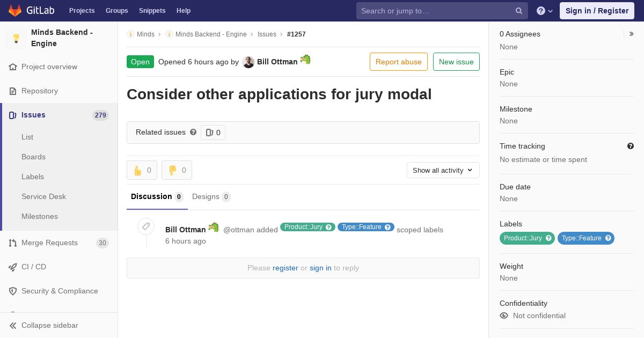Click help icon on Product::Jury activity label
The height and width of the screenshot is (338, 644).
328,227
